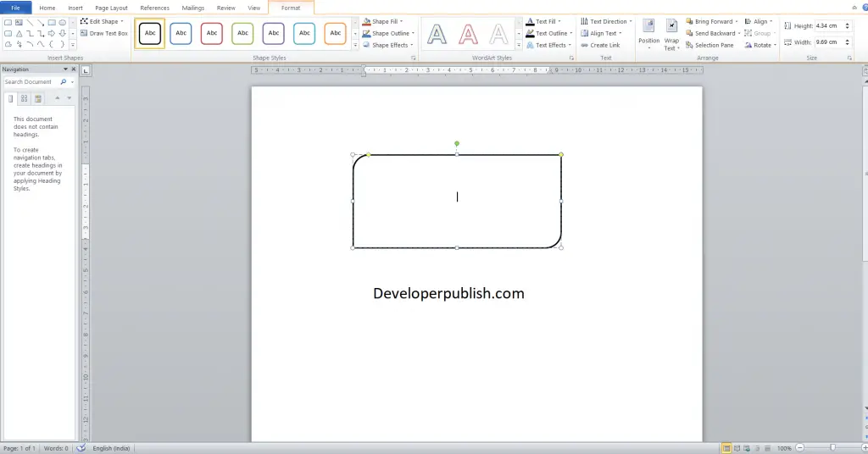The image size is (868, 454).
Task: Click the Draw Text Box tool
Action: [104, 33]
